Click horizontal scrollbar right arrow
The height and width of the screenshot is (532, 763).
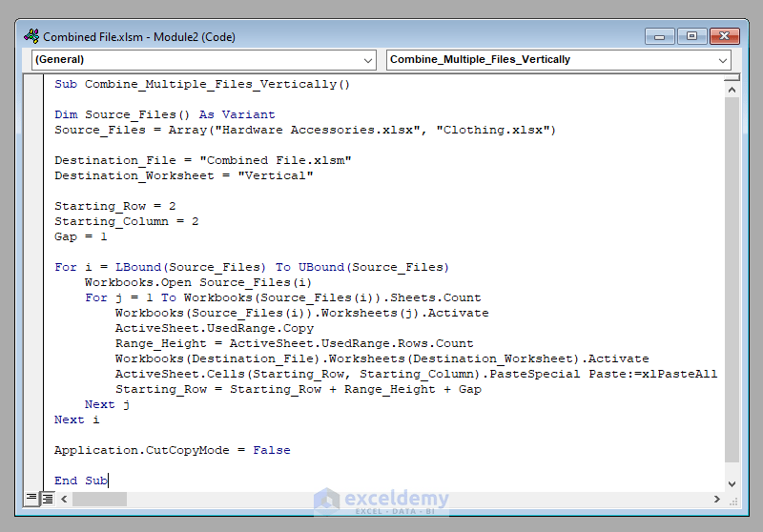(717, 499)
